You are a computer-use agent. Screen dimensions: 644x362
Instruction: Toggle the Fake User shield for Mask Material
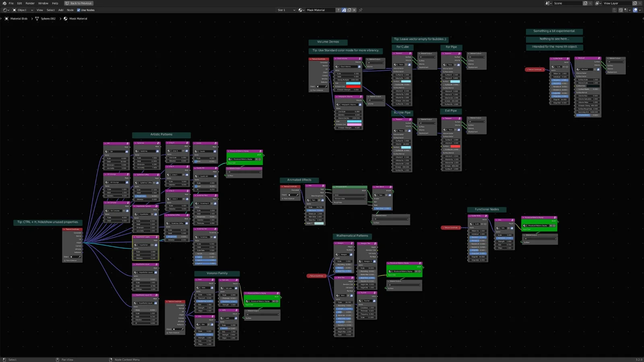[344, 10]
